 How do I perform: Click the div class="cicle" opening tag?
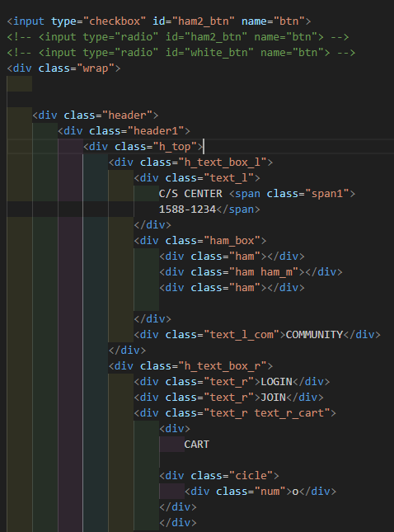[219, 476]
